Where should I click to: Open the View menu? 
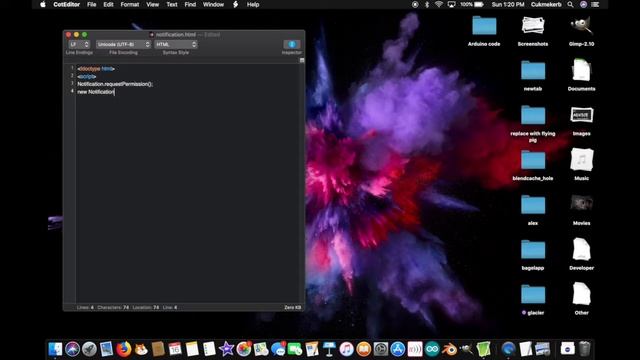[153, 4]
